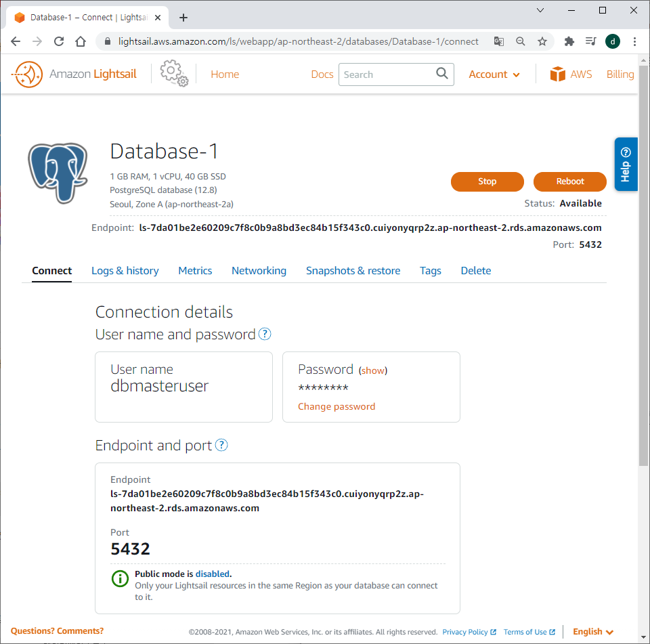Click the disabled public mode link
Screen dimensions: 650x644
[212, 574]
